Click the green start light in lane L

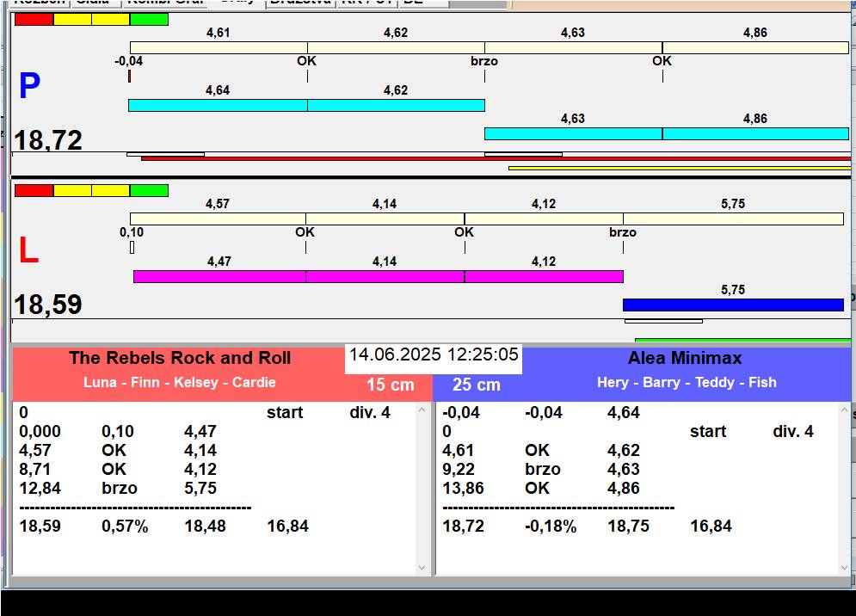tap(149, 190)
